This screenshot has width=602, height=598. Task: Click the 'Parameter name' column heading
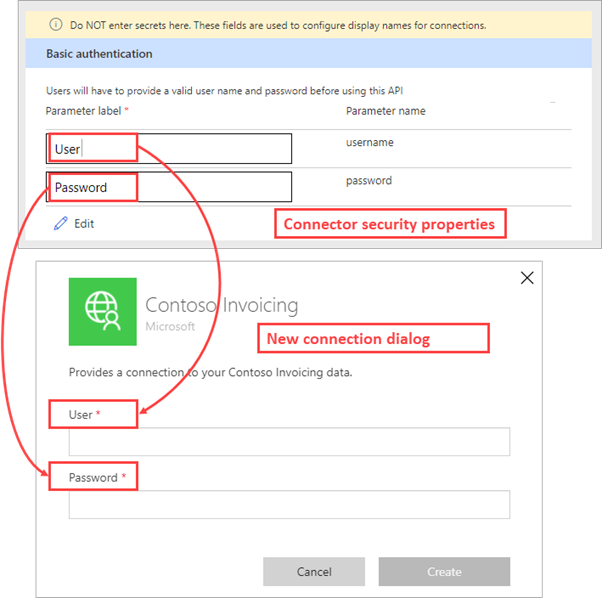[x=386, y=111]
